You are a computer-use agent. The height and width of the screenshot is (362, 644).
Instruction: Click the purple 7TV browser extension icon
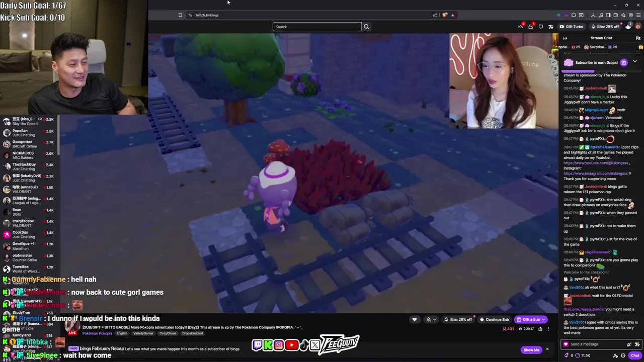(x=566, y=15)
